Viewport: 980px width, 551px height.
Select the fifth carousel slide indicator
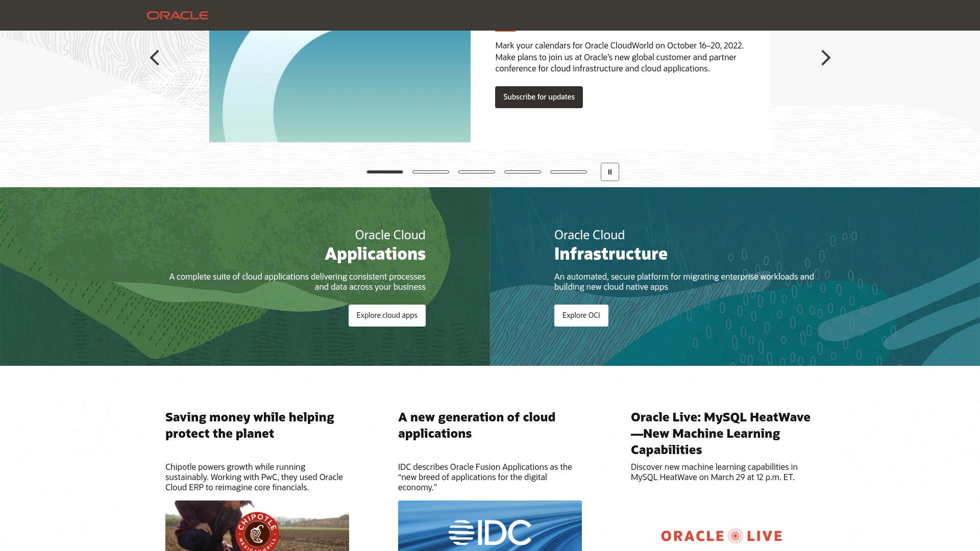pyautogui.click(x=569, y=172)
